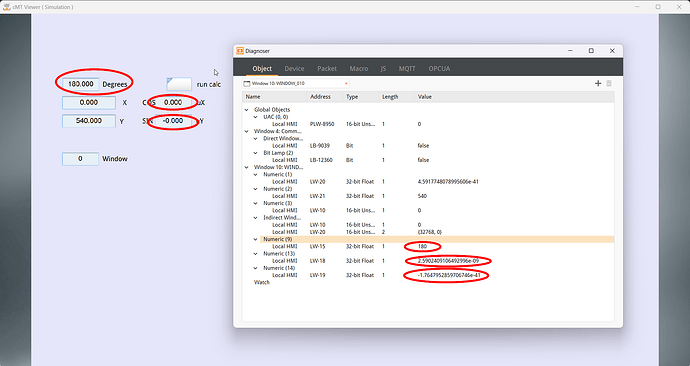The image size is (690, 366).
Task: Click the Diagnoser app logo icon
Action: point(240,51)
